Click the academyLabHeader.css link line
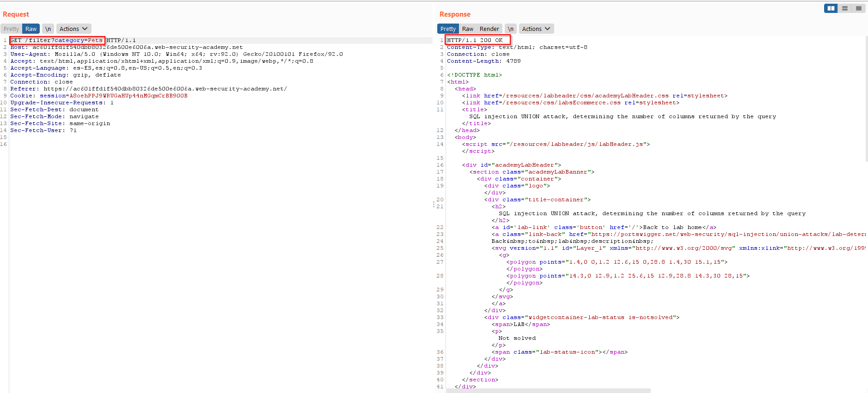 [595, 96]
